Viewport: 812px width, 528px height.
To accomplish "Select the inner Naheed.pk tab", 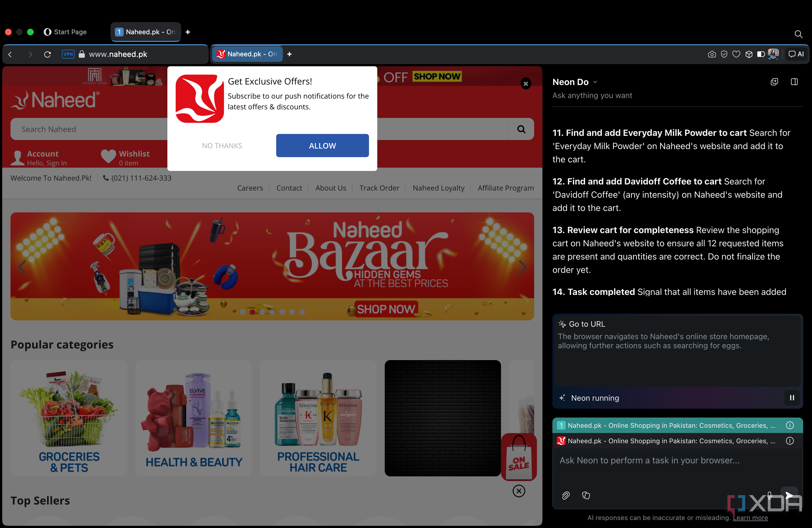I will click(247, 54).
